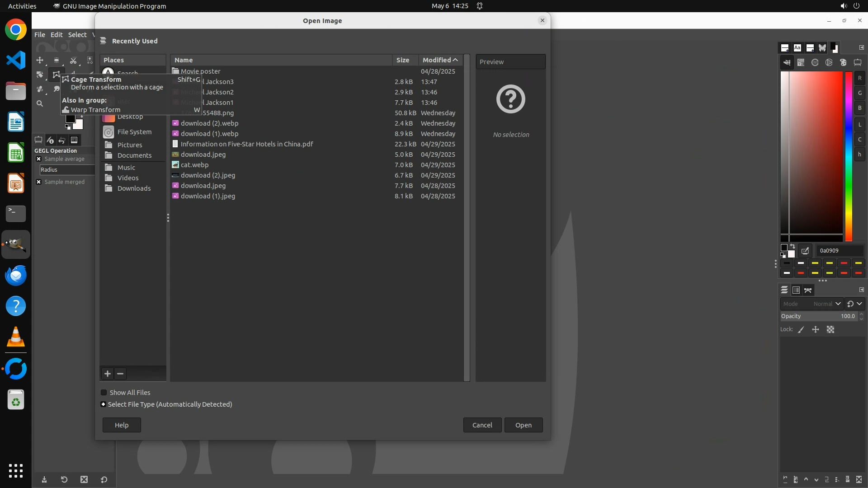
Task: Click the color picker eyedropper button
Action: (x=805, y=250)
